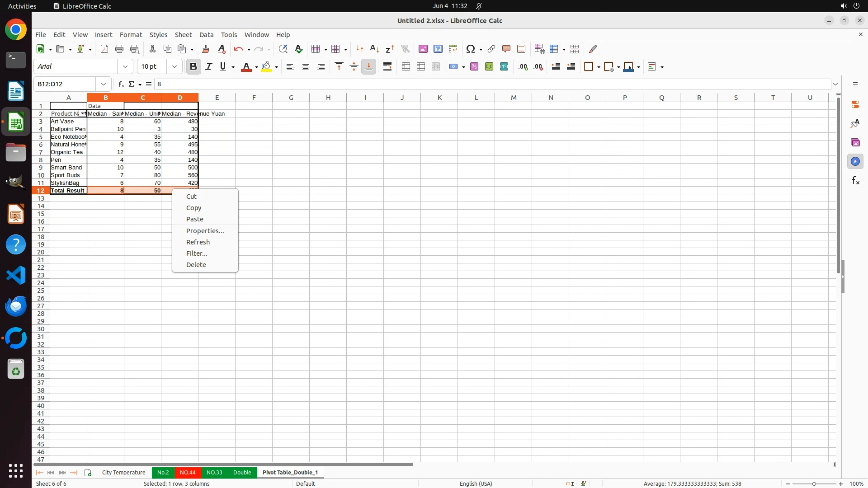Viewport: 868px width, 488px height.
Task: Open the Data menu
Action: coord(206,35)
